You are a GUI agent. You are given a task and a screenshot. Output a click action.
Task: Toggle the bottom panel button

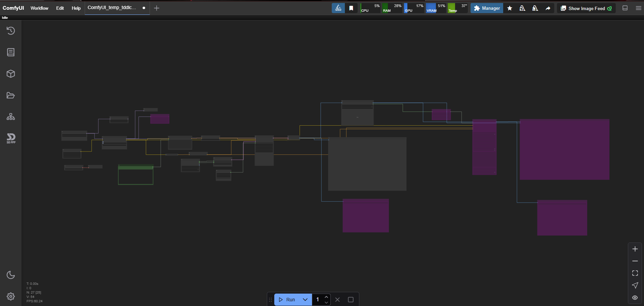(625, 8)
